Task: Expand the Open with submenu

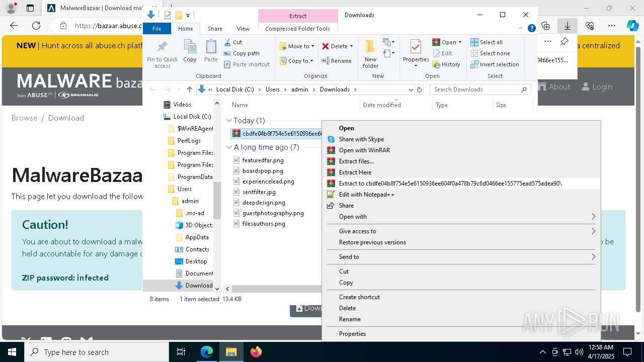Action: point(461,217)
